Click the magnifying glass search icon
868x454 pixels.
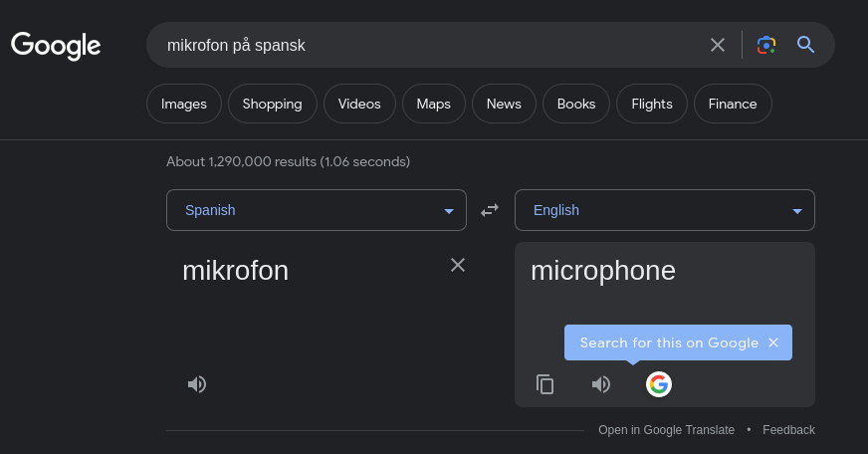[x=806, y=45]
